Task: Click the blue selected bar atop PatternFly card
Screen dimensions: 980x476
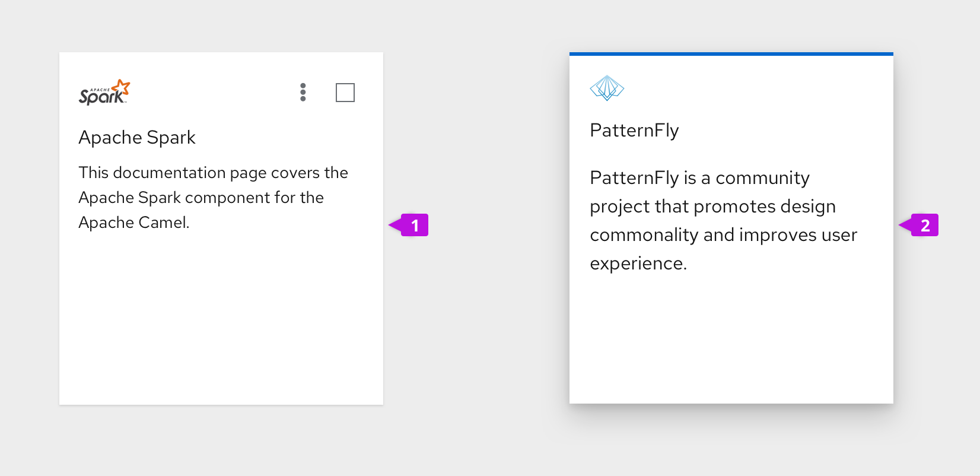Action: point(731,54)
